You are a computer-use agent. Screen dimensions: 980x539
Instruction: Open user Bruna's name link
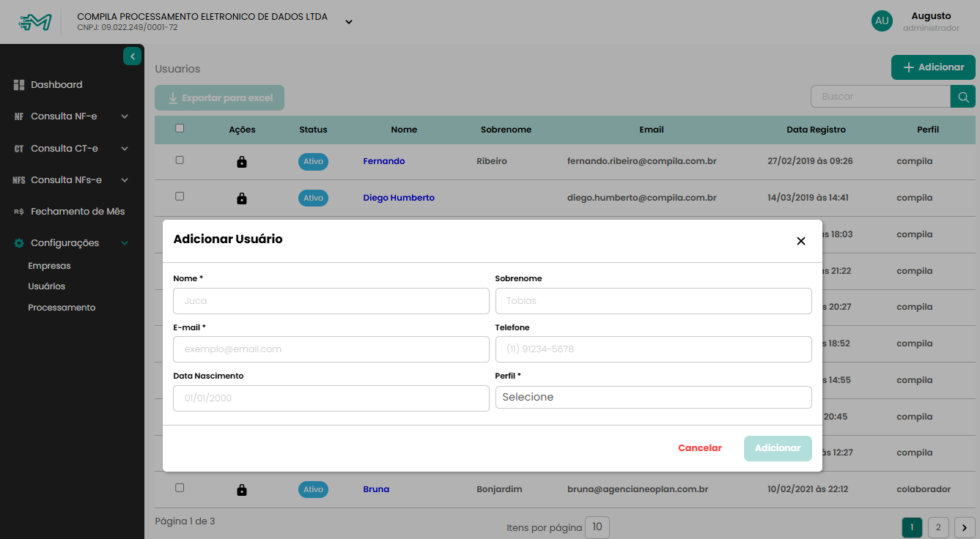(x=376, y=489)
